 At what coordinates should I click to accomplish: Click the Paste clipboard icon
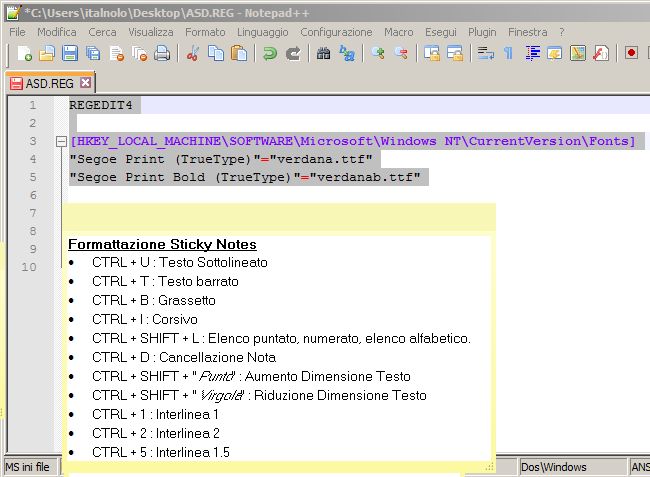click(239, 53)
